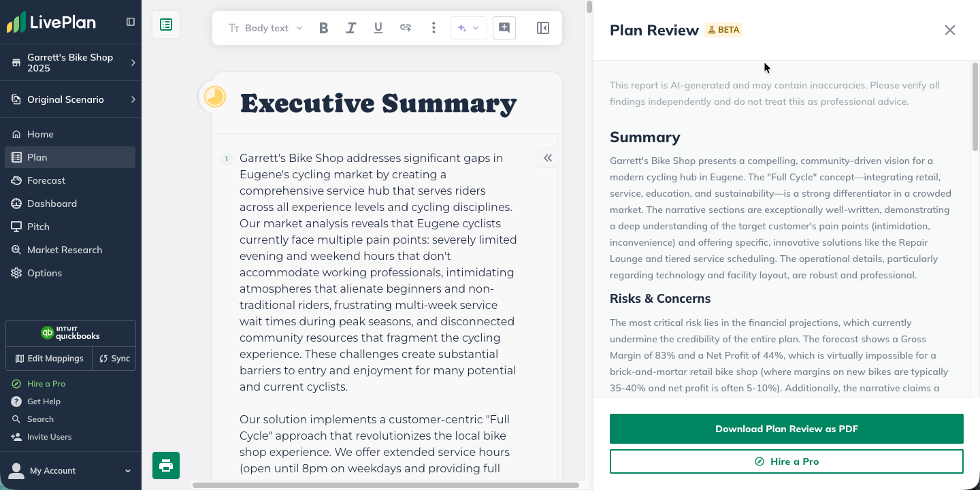The image size is (980, 490).
Task: Select the Bold formatting icon
Action: click(x=323, y=28)
